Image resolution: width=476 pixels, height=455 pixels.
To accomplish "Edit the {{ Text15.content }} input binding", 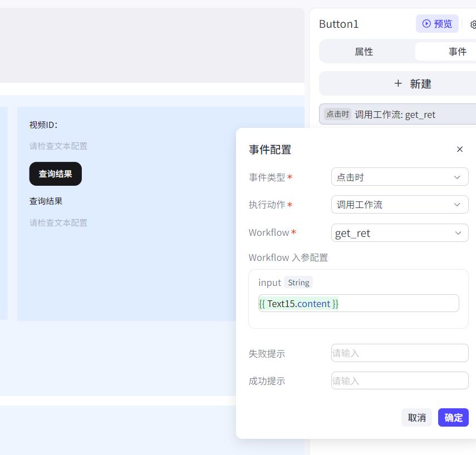I will (359, 303).
